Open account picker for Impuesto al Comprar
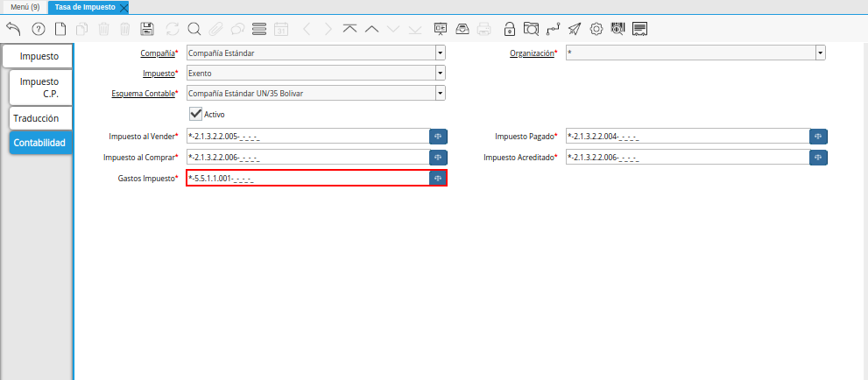This screenshot has height=380, width=868. (438, 157)
